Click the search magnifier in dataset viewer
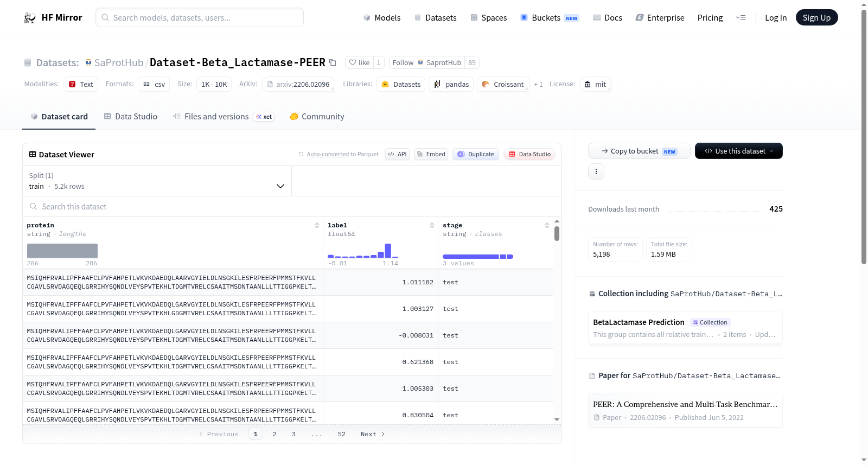Image resolution: width=868 pixels, height=465 pixels. pyautogui.click(x=34, y=207)
